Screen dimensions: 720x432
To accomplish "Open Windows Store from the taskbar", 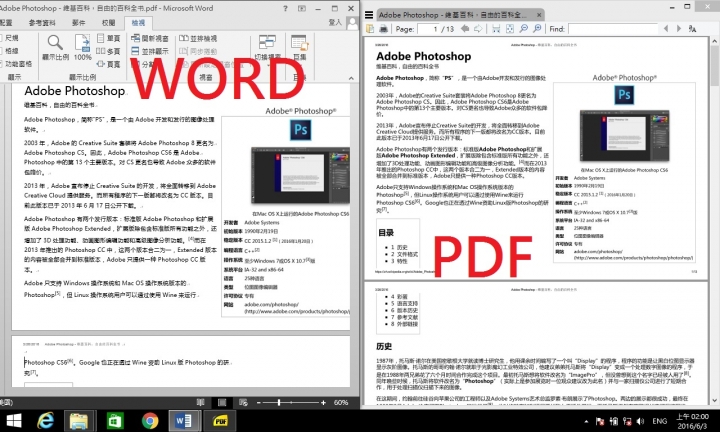I will tap(114, 421).
